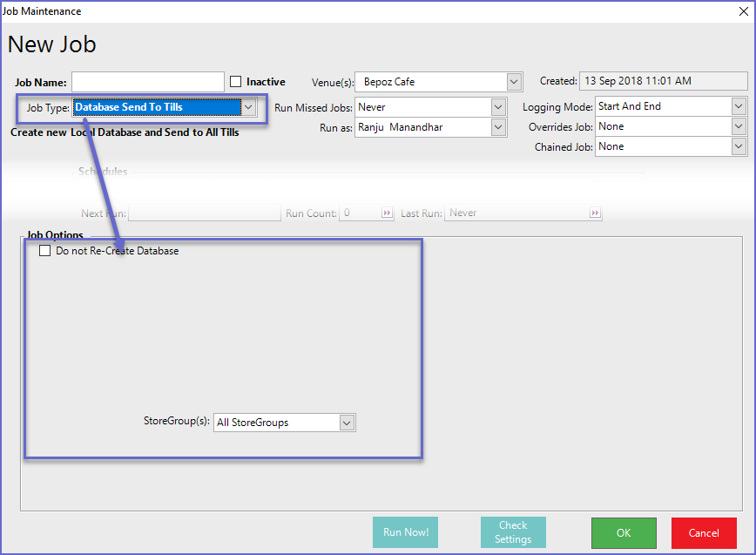The width and height of the screenshot is (756, 555).
Task: Expand the Venue(s) dropdown list
Action: [513, 82]
